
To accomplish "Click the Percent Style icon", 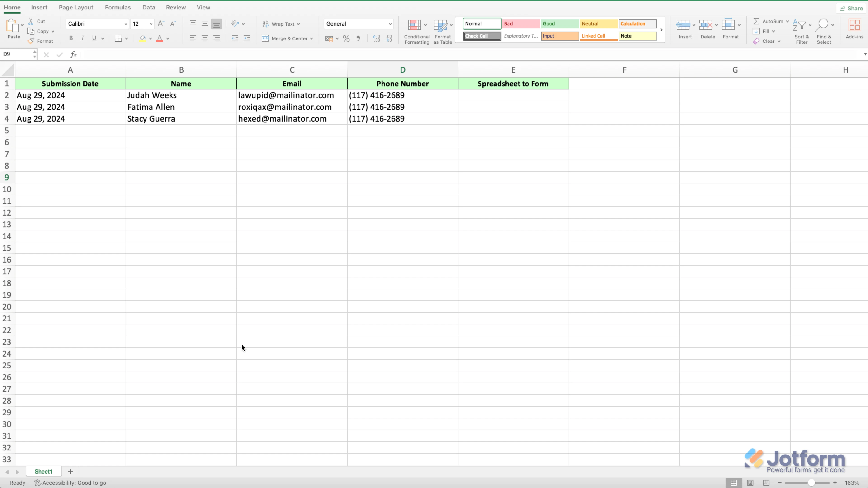I will point(346,38).
